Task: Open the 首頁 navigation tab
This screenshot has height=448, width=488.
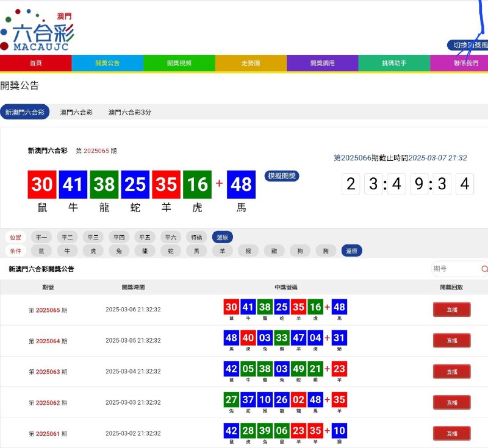Action: [36, 63]
